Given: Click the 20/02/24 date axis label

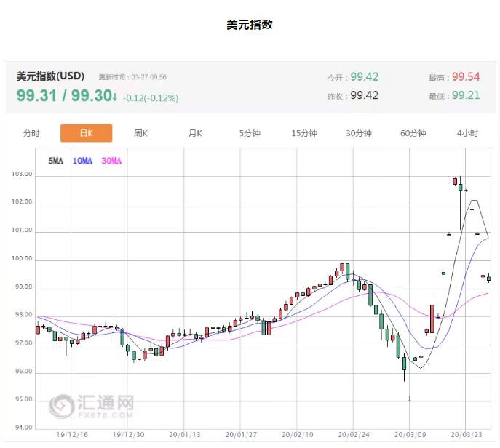Looking at the screenshot, I should [354, 435].
